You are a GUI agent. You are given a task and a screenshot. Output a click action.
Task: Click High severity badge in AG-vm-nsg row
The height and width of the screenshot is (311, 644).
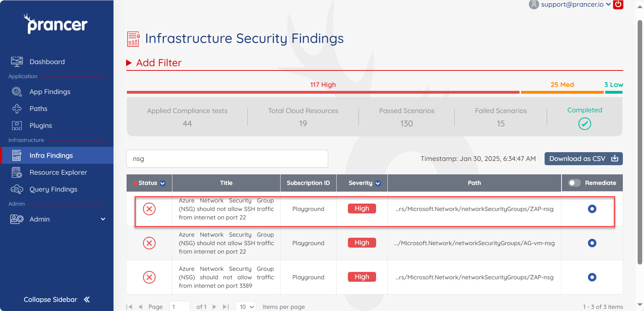[x=362, y=243]
